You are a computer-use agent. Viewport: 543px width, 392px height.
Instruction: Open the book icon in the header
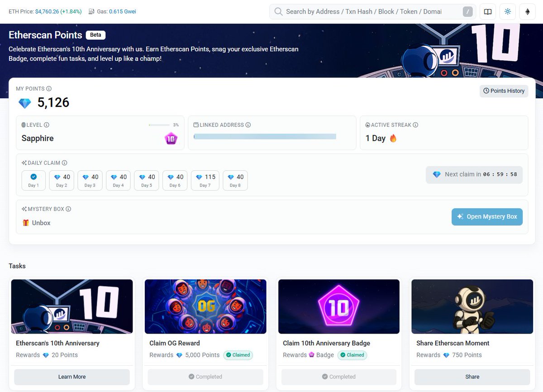click(x=488, y=12)
